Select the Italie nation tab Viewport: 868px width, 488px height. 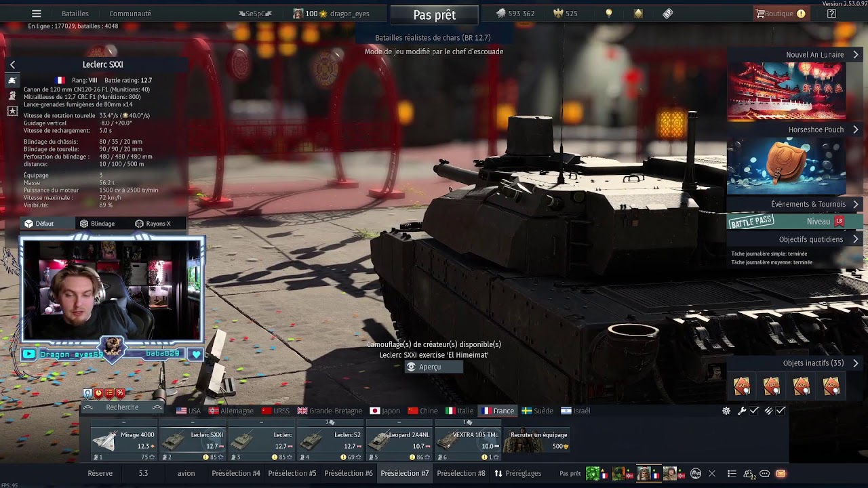click(x=460, y=411)
